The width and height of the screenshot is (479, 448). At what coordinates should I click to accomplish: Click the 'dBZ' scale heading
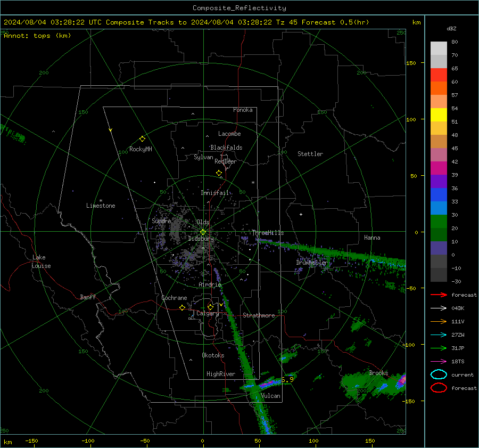click(x=451, y=29)
